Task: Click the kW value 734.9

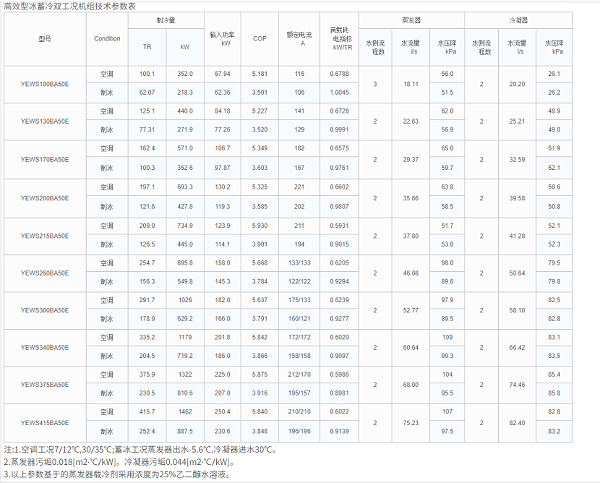Action: coord(185,226)
